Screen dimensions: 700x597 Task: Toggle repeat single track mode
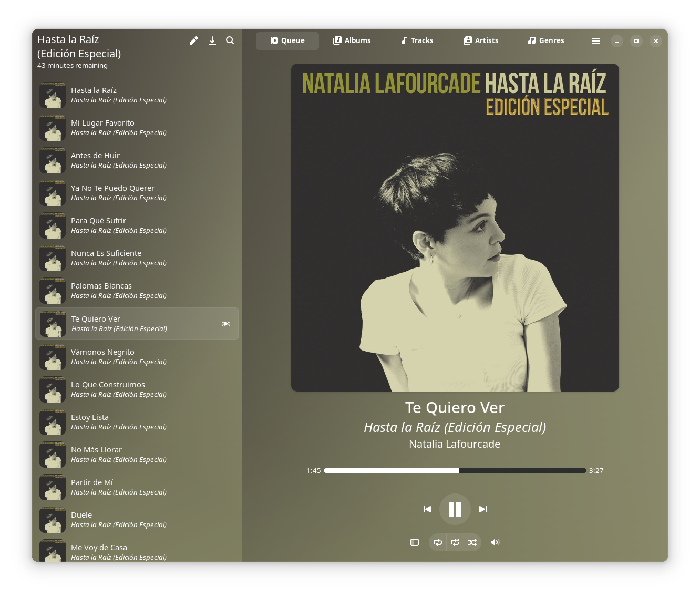pos(455,542)
